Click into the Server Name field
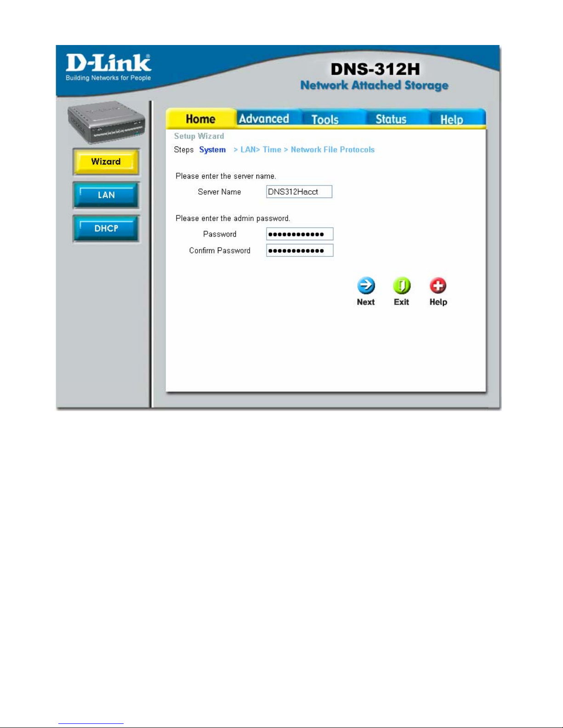The width and height of the screenshot is (563, 728). 299,192
